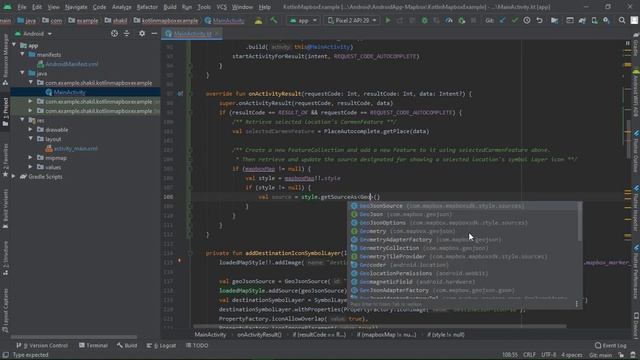
Task: Collapse the res folder
Action: click(22, 120)
